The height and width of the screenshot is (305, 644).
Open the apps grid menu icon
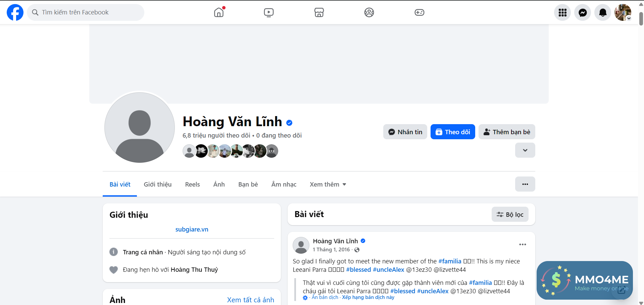[x=562, y=12]
